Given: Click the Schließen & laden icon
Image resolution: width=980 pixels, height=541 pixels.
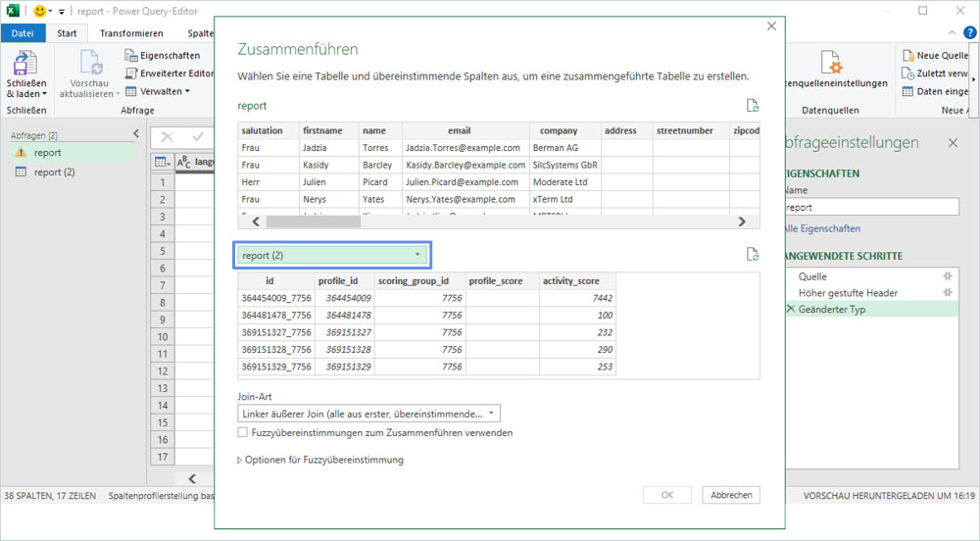Looking at the screenshot, I should 25,63.
